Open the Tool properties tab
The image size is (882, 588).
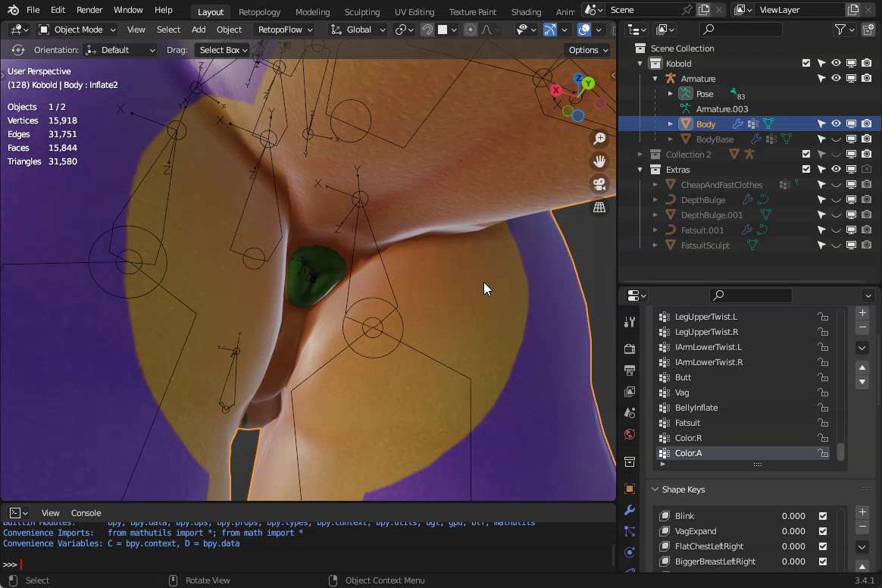click(x=630, y=322)
